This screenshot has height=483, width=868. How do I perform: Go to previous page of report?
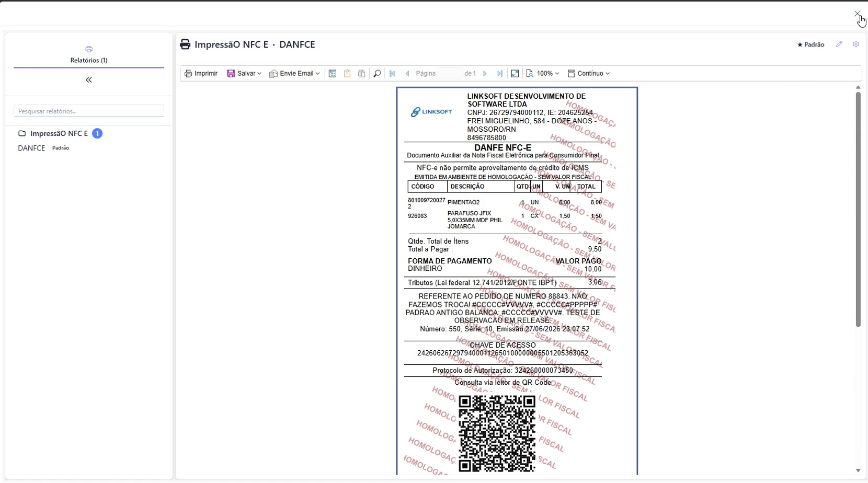407,74
